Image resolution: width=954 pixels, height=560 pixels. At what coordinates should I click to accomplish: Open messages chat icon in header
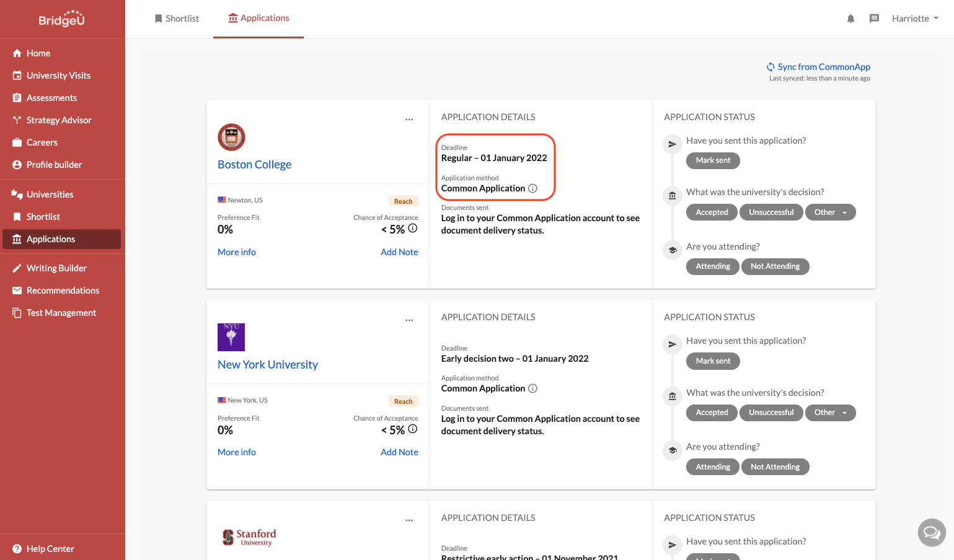coord(874,19)
